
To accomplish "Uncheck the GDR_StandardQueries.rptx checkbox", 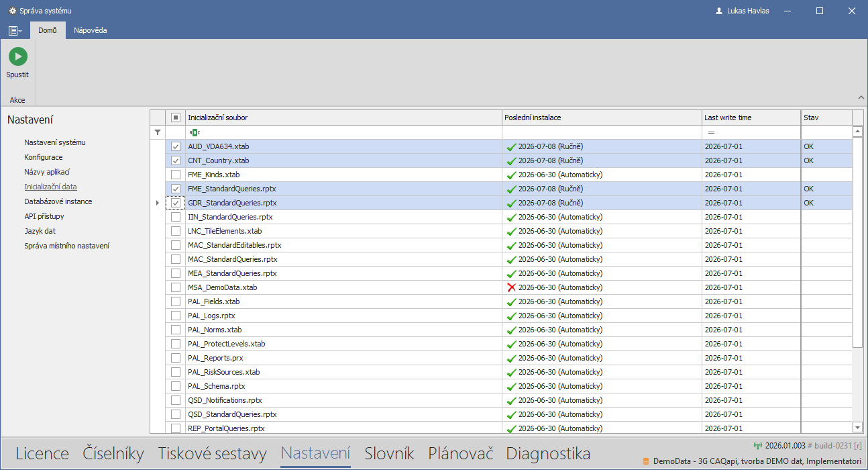I will 176,203.
